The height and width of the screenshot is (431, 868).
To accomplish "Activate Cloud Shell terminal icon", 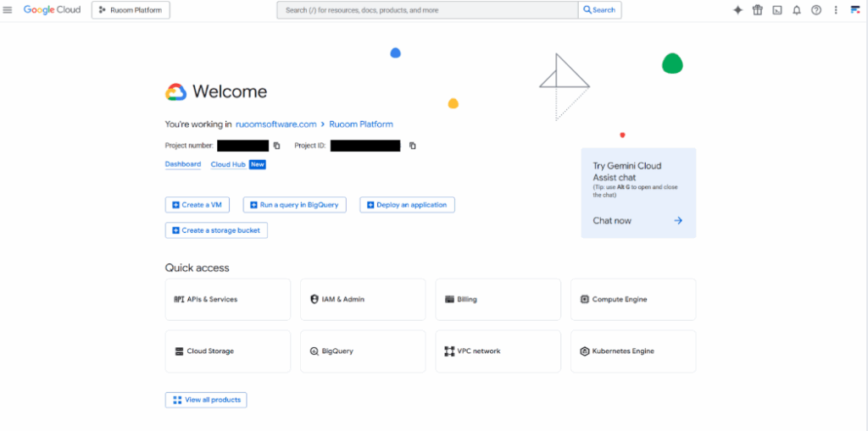I will pos(776,10).
